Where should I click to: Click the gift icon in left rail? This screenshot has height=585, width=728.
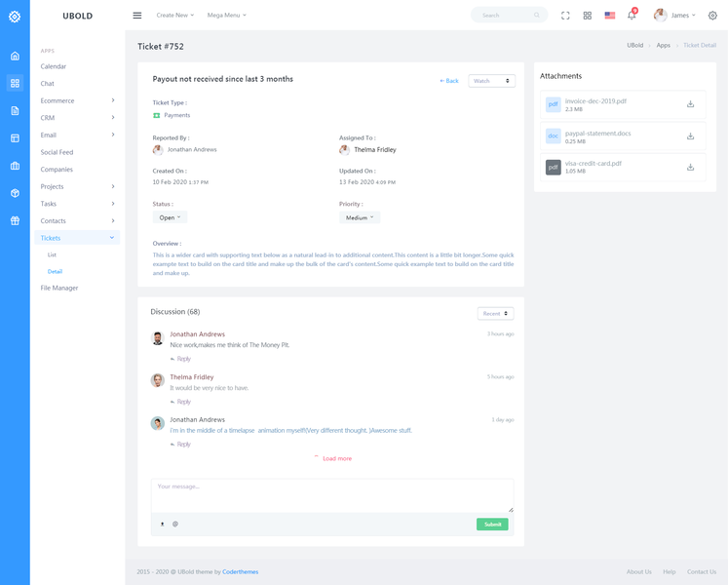pyautogui.click(x=15, y=220)
